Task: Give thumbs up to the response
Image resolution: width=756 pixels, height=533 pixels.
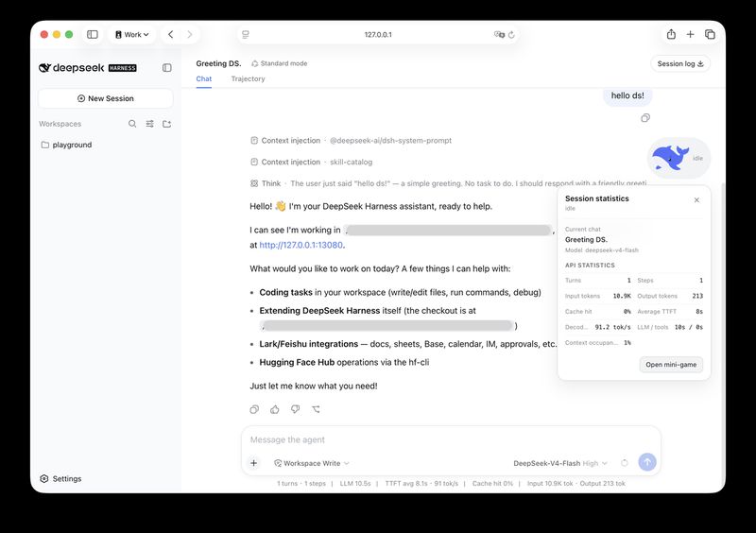Action: click(x=275, y=409)
